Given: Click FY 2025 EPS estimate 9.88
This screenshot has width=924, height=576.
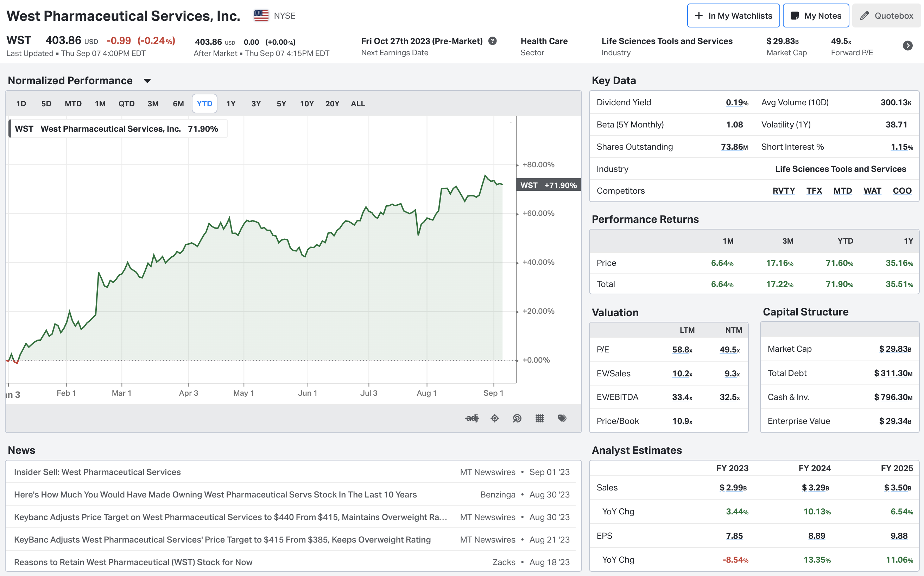Looking at the screenshot, I should [x=899, y=536].
